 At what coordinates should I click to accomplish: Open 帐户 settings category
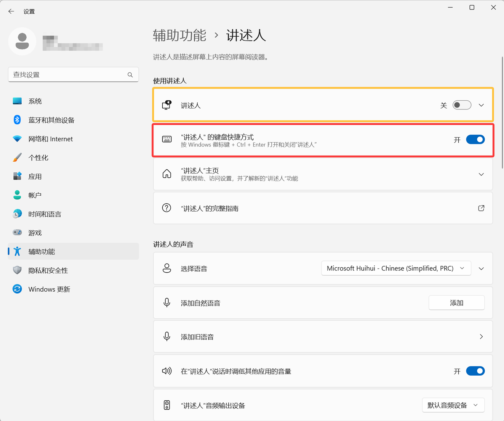coord(74,195)
